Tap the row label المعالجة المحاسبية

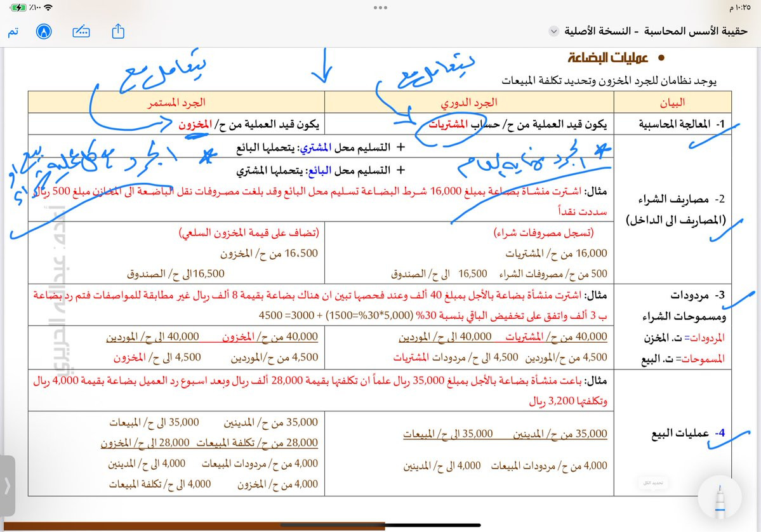point(682,124)
